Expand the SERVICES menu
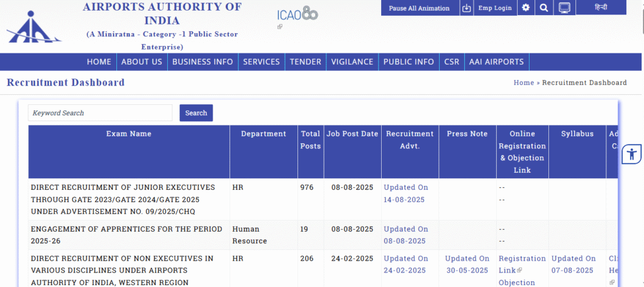 pyautogui.click(x=261, y=62)
